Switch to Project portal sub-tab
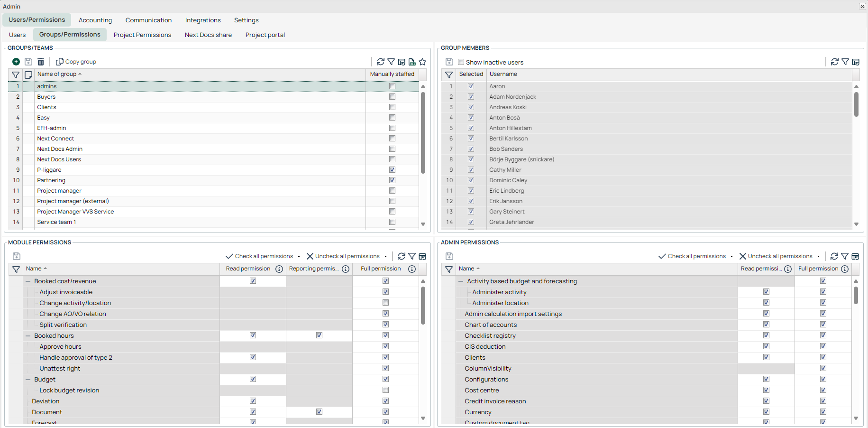868x428 pixels. coord(265,35)
